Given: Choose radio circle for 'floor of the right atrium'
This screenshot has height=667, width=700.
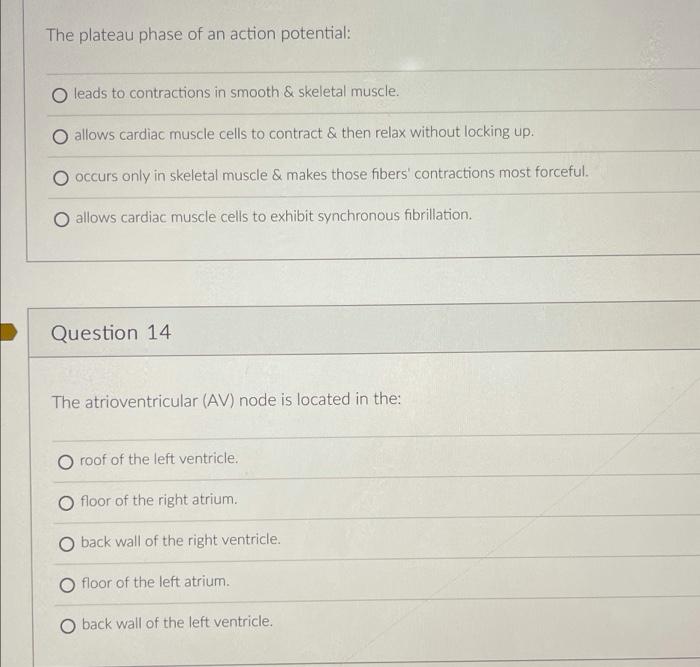Looking at the screenshot, I should pyautogui.click(x=66, y=503).
